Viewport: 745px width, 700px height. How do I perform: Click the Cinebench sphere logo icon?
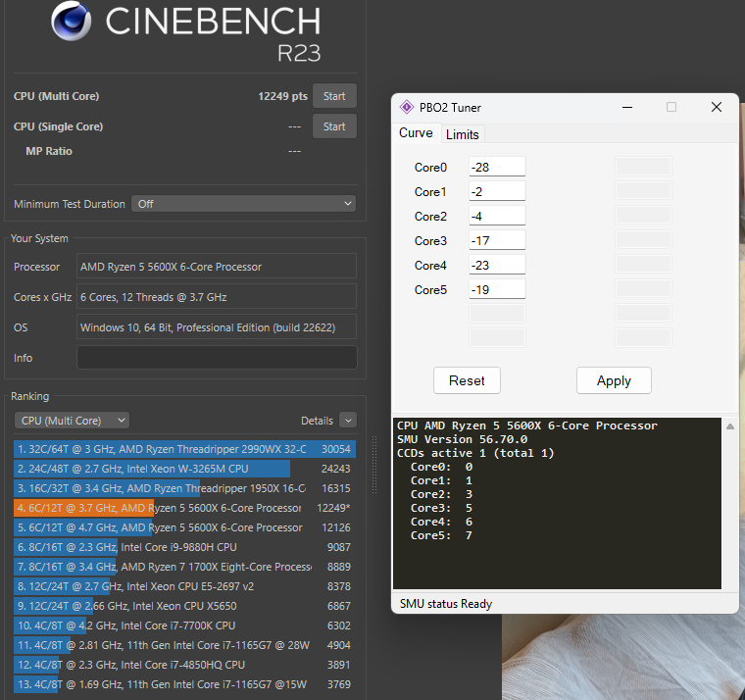(72, 21)
